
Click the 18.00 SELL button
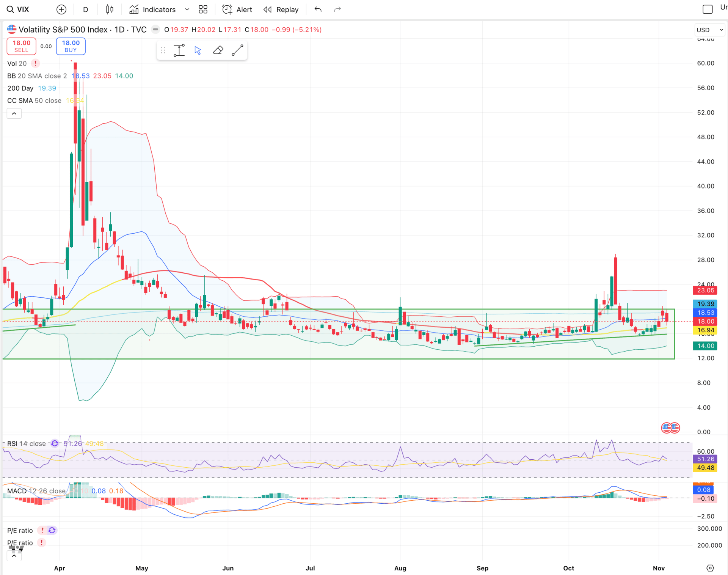21,46
